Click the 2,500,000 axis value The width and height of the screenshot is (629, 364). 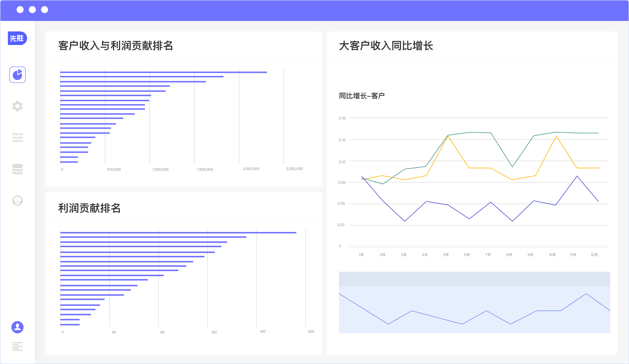tap(294, 169)
